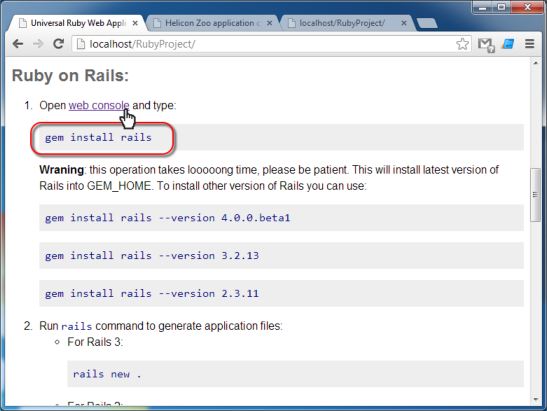This screenshot has width=547, height=411.
Task: Click the blue extension icon in toolbar
Action: (508, 44)
